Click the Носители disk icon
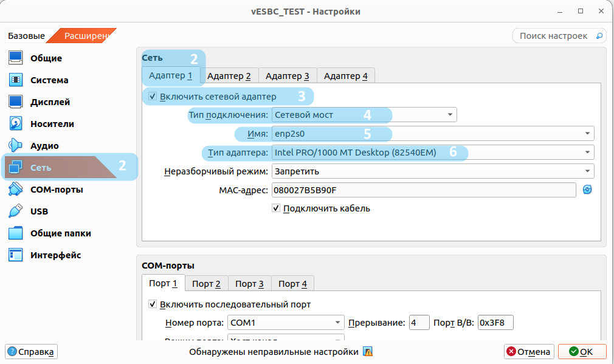The image size is (614, 364). 16,124
